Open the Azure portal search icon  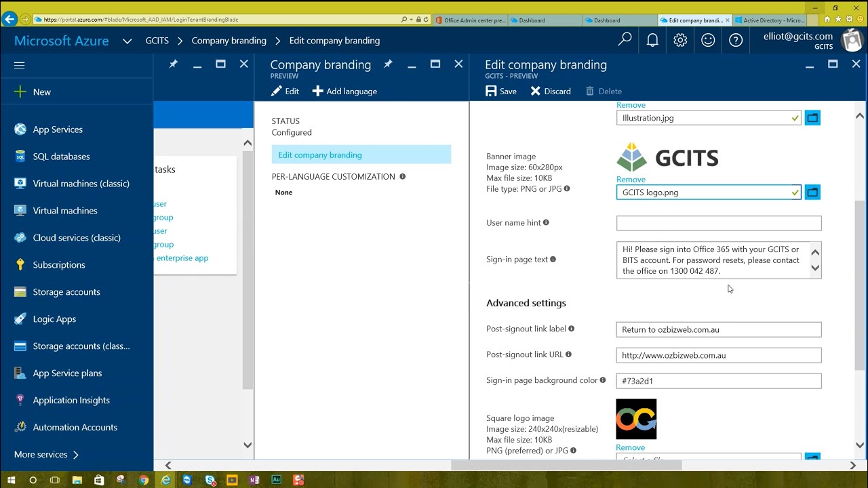pyautogui.click(x=625, y=40)
